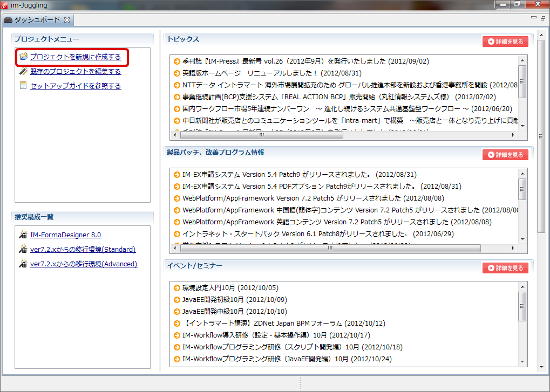Select ver7.2.xからの移行環境(Standard) link
The height and width of the screenshot is (392, 550).
[83, 250]
